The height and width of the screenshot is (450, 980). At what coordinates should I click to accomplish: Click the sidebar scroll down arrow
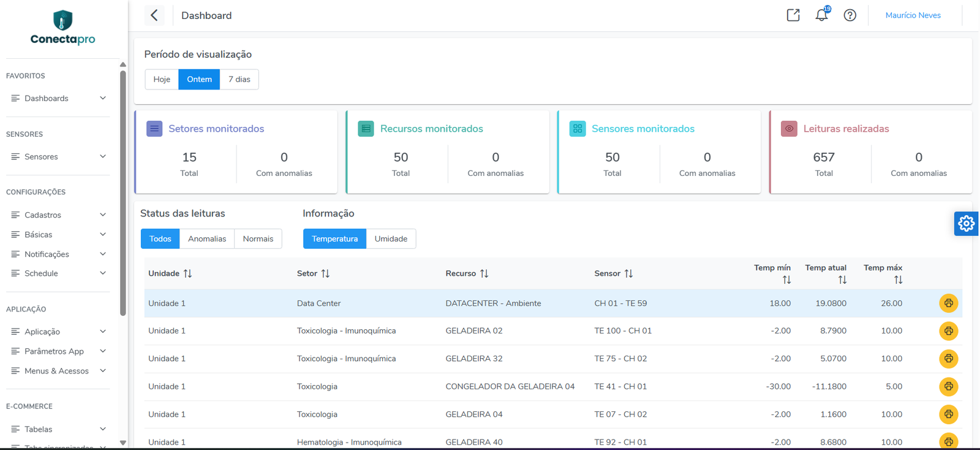pos(123,442)
